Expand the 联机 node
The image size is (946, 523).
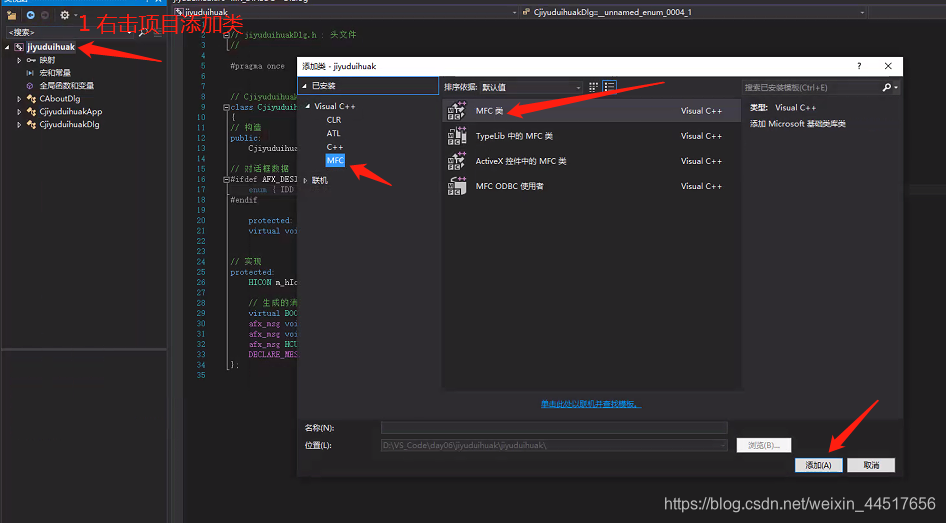coord(305,180)
